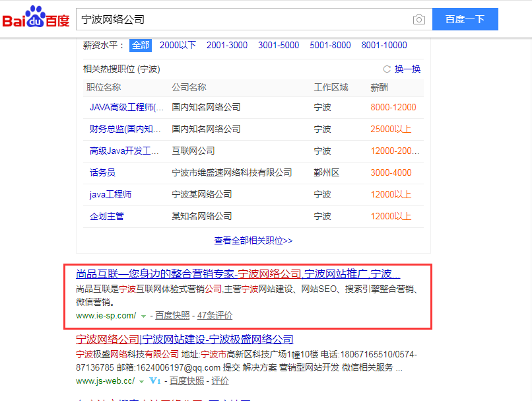Filter salary by 3001-5000
The height and width of the screenshot is (401, 532).
tap(279, 45)
